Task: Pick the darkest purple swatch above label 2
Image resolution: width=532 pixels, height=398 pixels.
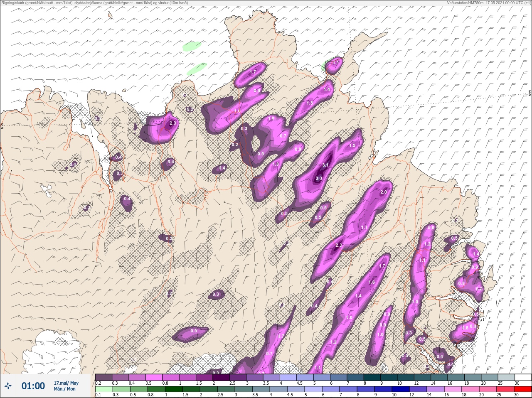Action: (222, 378)
